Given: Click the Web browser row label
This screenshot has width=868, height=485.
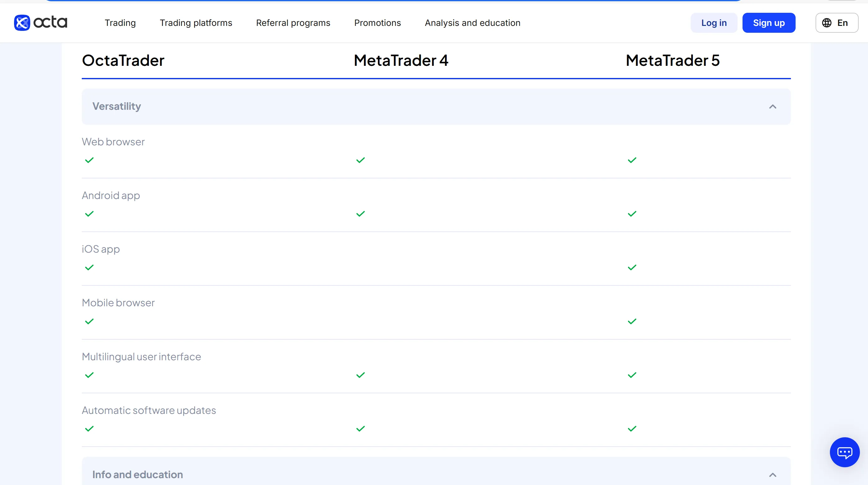Looking at the screenshot, I should 113,142.
